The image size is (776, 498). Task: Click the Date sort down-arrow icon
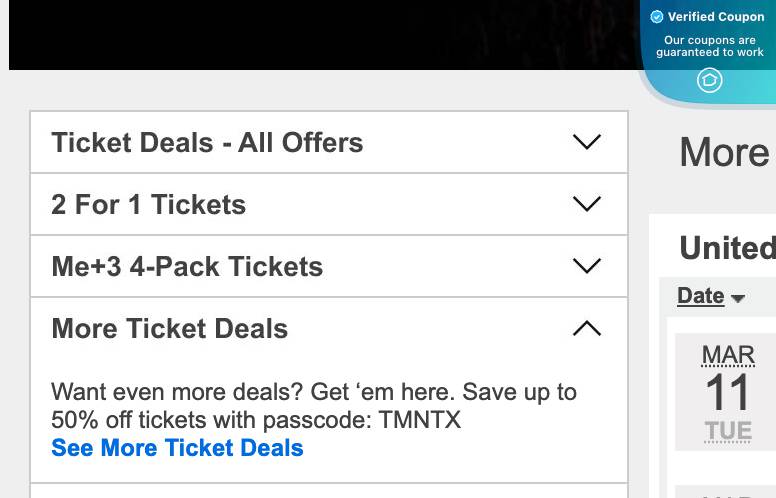point(738,298)
